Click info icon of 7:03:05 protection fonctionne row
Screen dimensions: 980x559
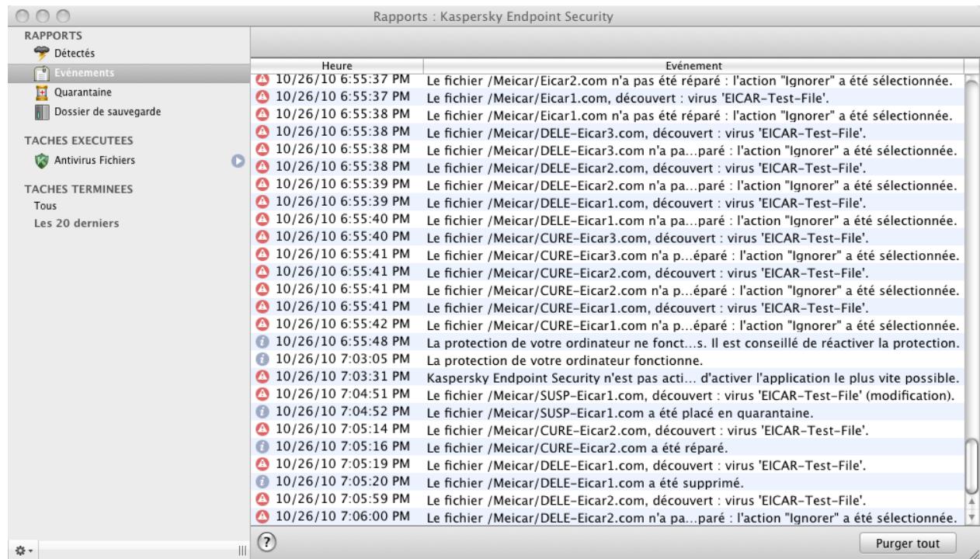click(x=262, y=359)
